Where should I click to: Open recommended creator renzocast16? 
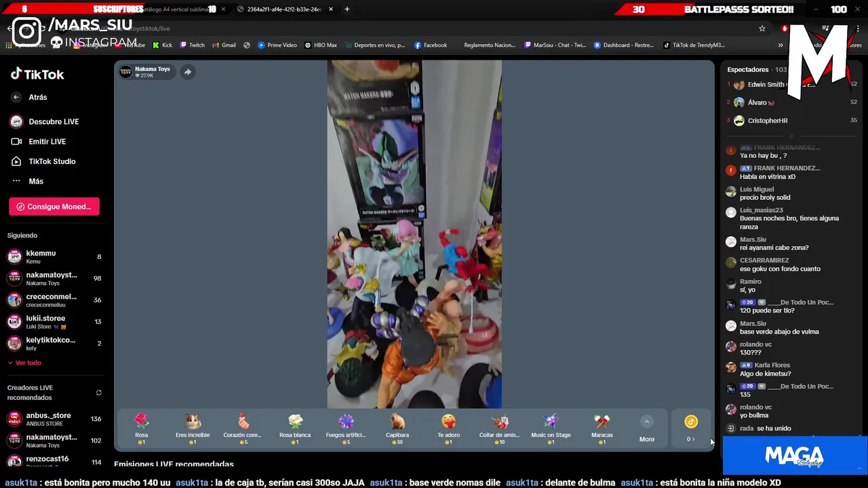[54, 462]
